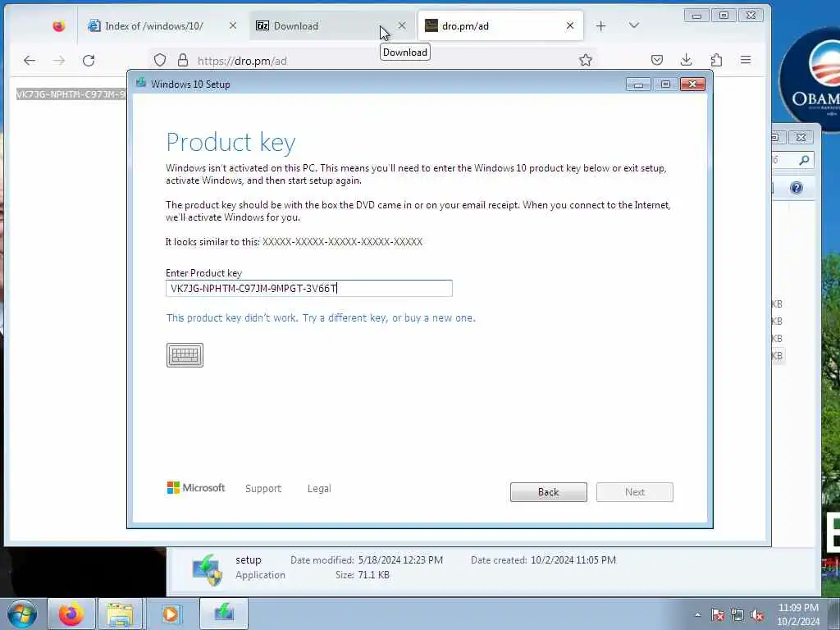
Task: Open the Firefox extensions puzzle icon
Action: [716, 59]
